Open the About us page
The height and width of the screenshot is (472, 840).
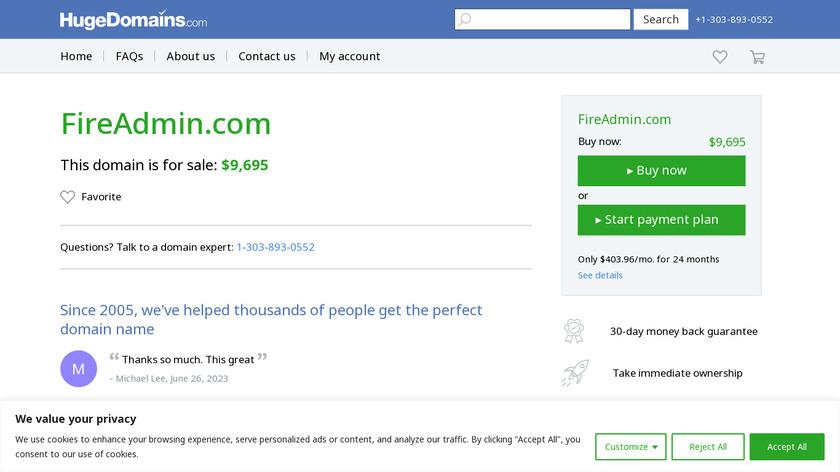pyautogui.click(x=190, y=57)
